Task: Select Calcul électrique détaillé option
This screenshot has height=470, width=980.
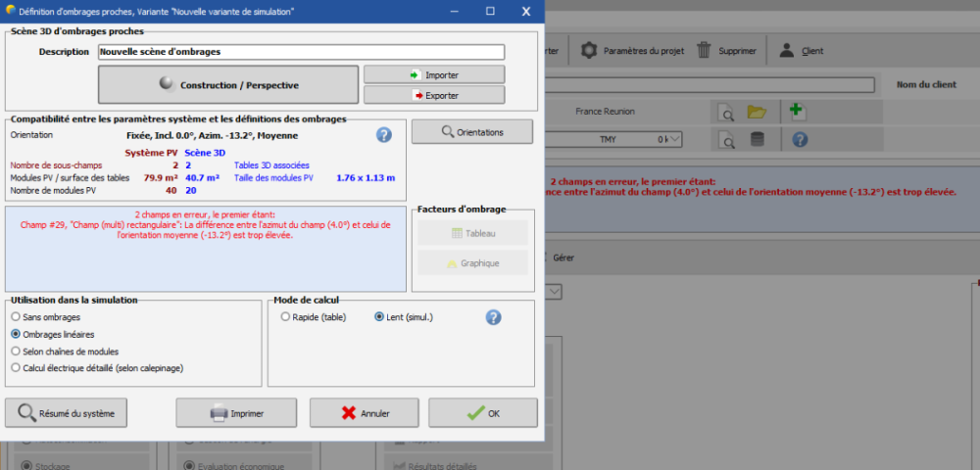Action: pyautogui.click(x=16, y=367)
